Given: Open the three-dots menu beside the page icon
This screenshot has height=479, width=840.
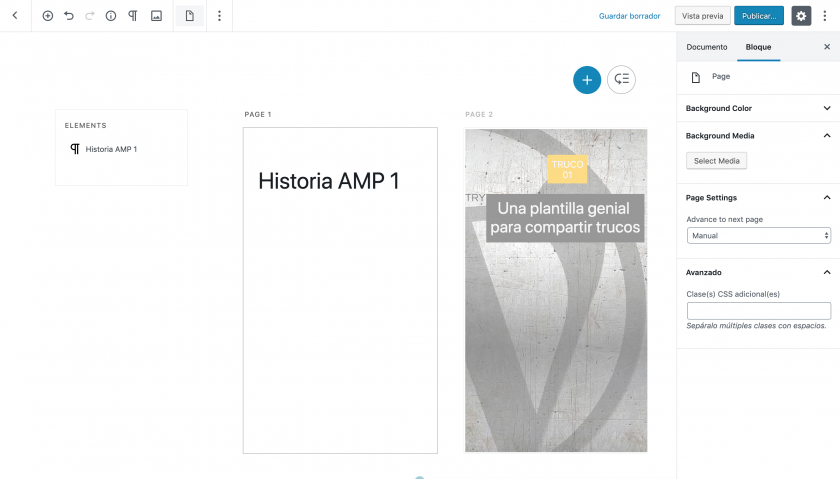Looking at the screenshot, I should point(219,16).
